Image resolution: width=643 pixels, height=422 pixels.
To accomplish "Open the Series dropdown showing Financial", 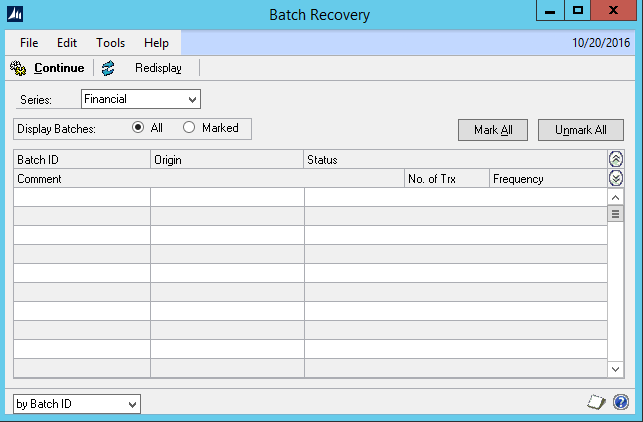I will pyautogui.click(x=141, y=99).
